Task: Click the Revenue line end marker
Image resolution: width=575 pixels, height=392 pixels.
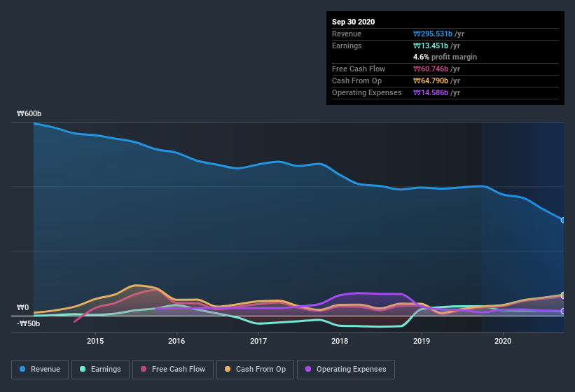Action: pyautogui.click(x=563, y=220)
